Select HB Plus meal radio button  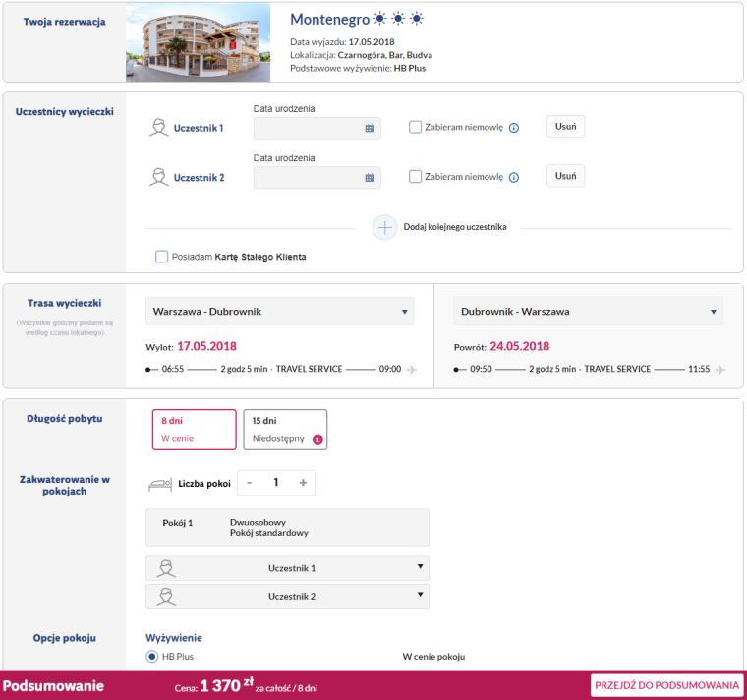pos(152,657)
